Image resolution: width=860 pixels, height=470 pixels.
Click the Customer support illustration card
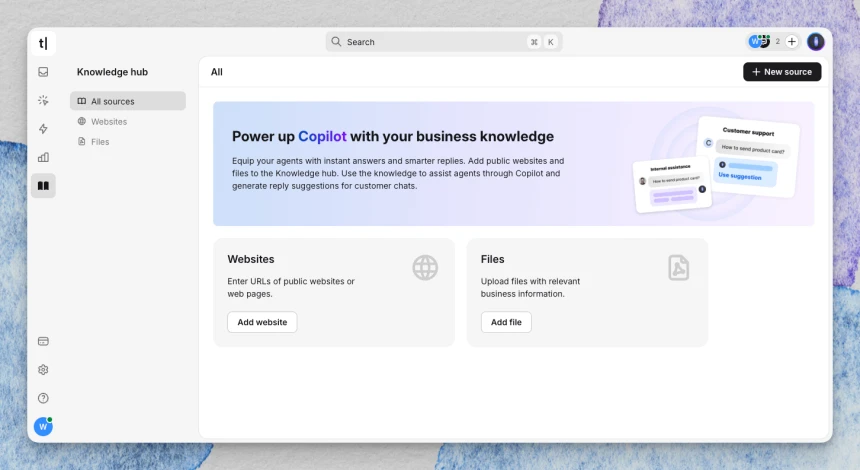click(x=748, y=156)
